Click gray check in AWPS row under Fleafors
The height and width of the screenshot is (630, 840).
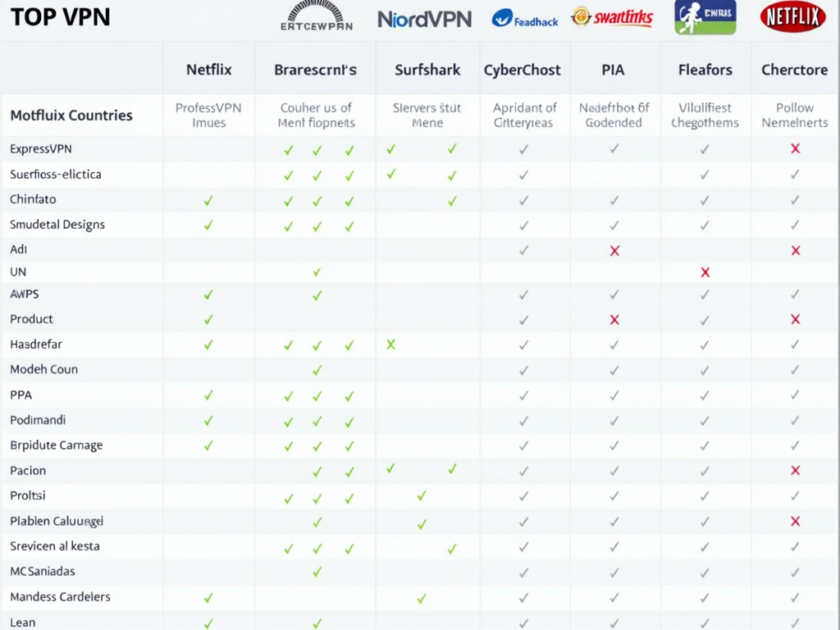(x=705, y=294)
